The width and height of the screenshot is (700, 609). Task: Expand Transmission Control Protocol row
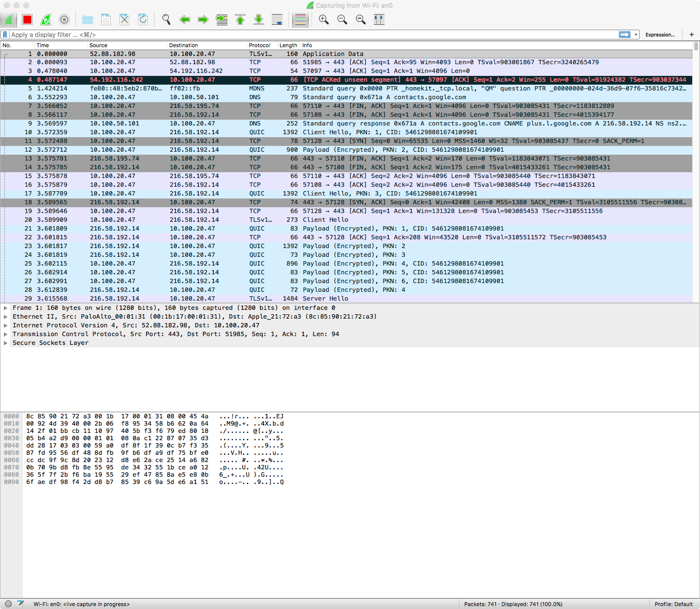pyautogui.click(x=6, y=334)
